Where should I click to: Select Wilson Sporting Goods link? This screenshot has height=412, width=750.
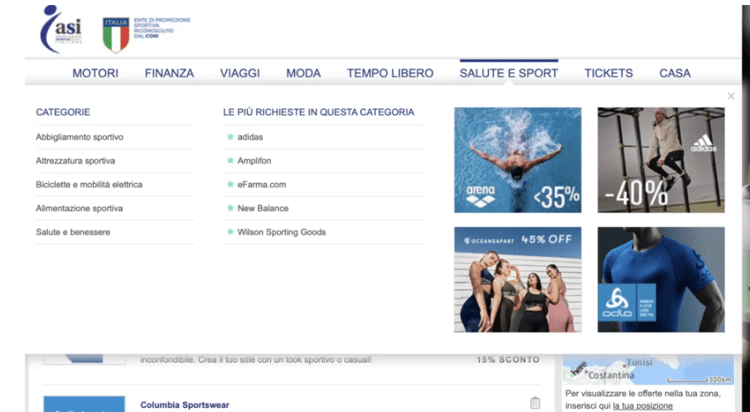281,232
